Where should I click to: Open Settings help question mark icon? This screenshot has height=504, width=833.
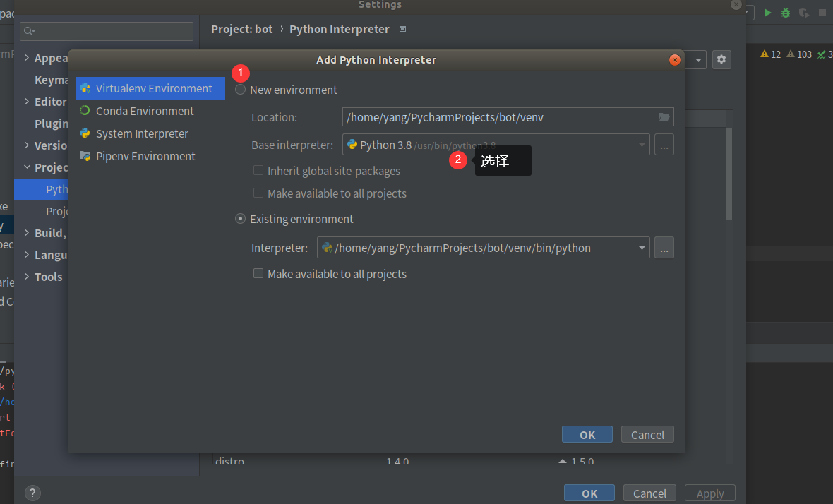[x=32, y=493]
